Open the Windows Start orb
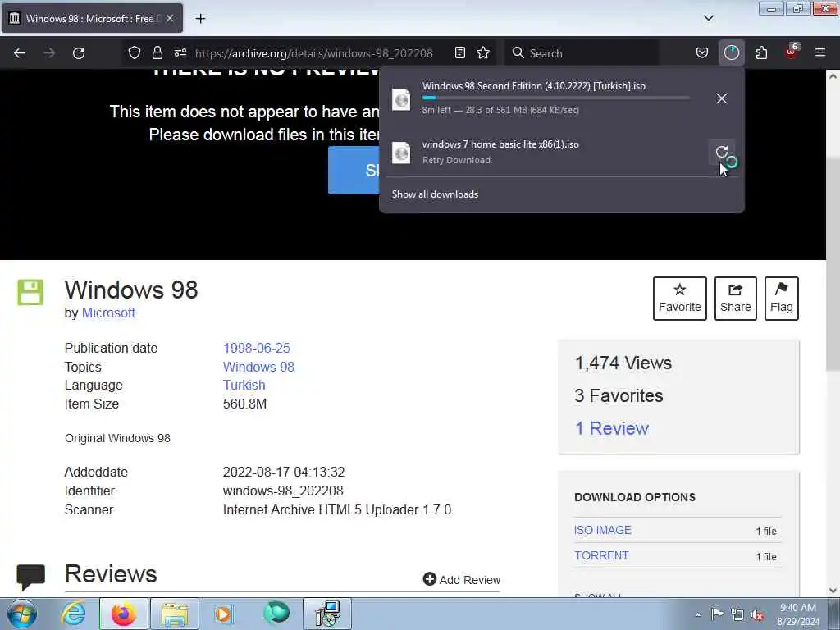The image size is (840, 630). point(22,614)
